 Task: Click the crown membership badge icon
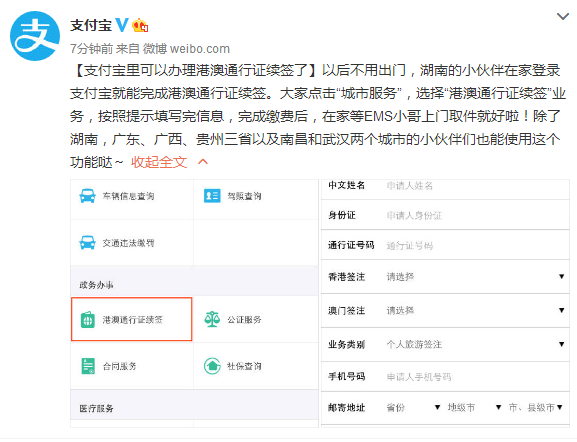(x=140, y=25)
